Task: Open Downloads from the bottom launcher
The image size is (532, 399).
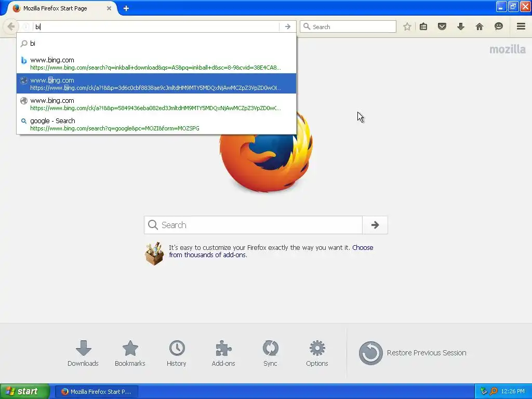Action: click(83, 353)
